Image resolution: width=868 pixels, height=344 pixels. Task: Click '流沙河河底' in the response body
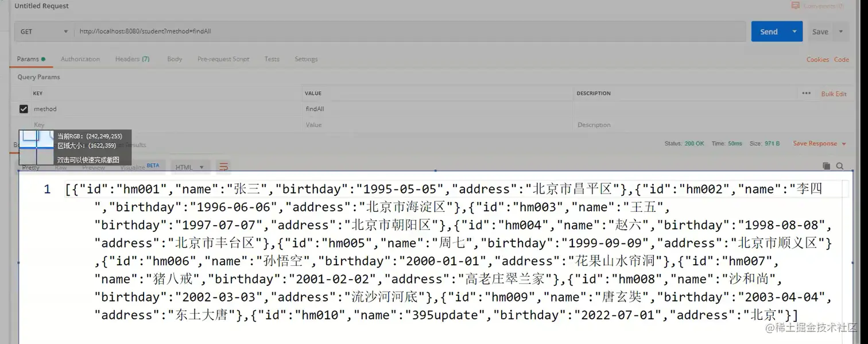[386, 297]
